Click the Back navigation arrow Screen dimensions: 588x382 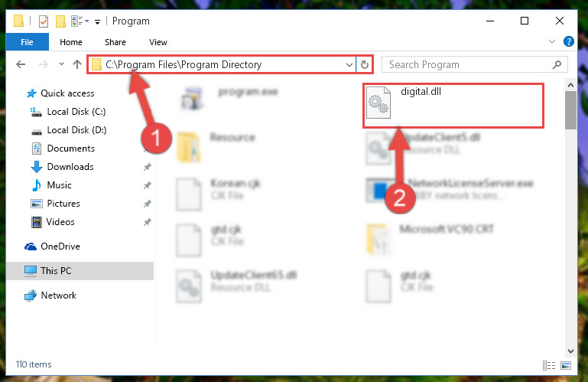(21, 64)
